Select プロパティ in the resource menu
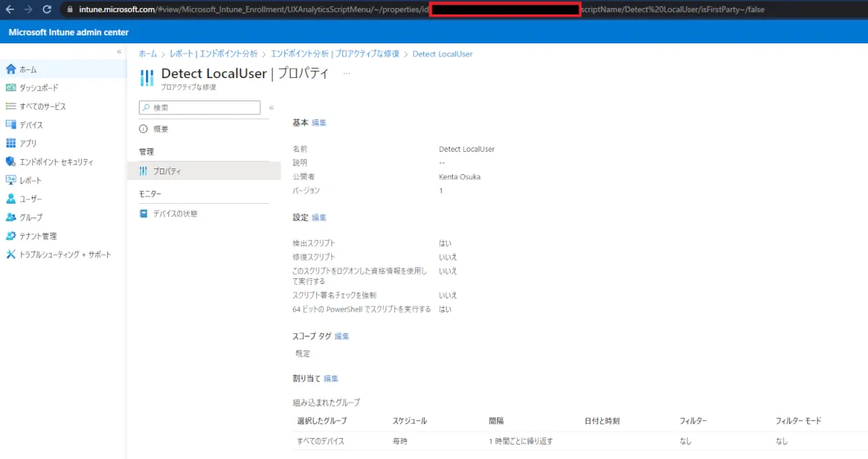 pos(204,171)
